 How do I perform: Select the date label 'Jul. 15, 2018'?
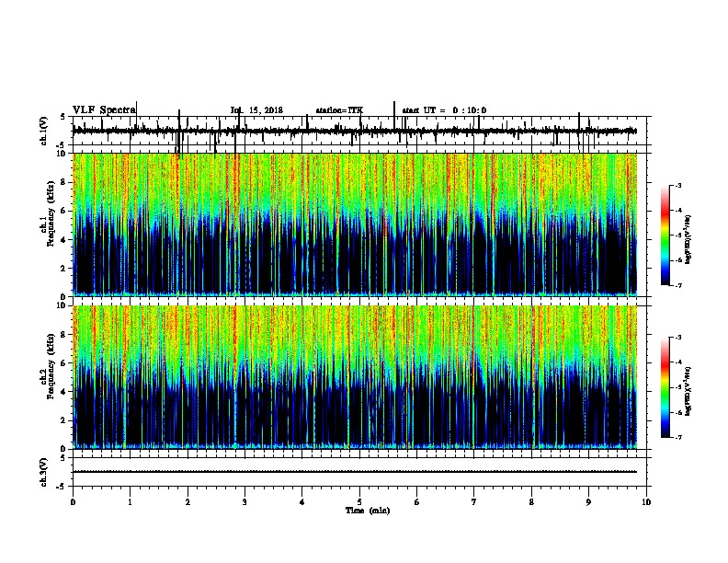(256, 110)
